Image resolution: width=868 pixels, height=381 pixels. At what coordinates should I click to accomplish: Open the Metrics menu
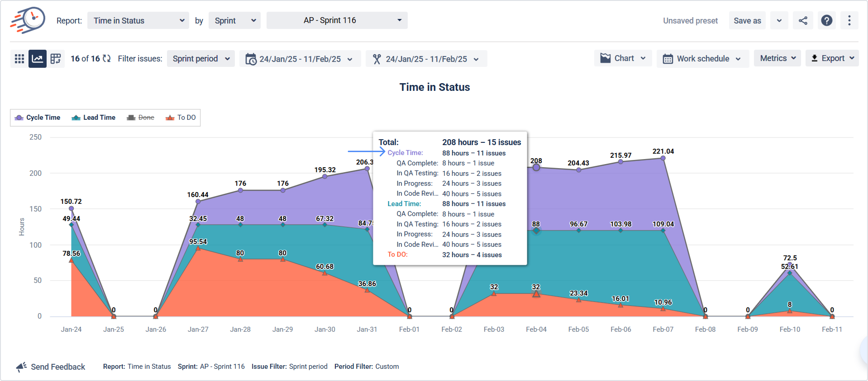click(x=777, y=58)
